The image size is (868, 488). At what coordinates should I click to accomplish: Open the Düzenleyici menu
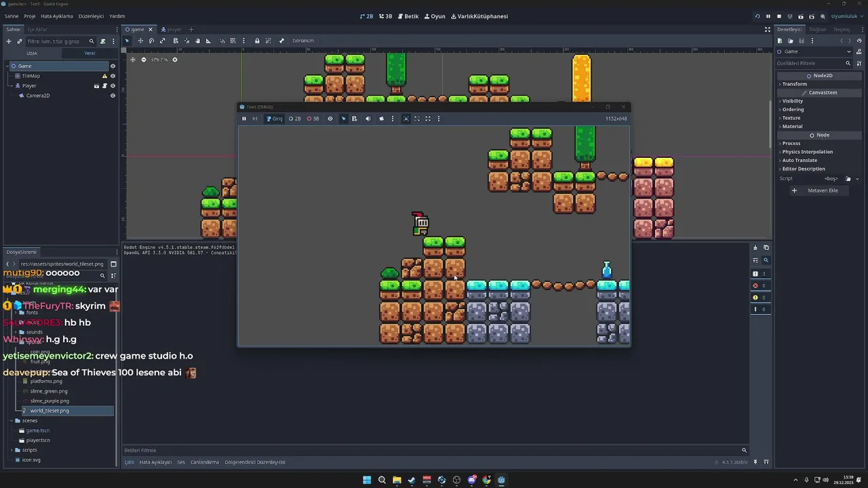91,16
